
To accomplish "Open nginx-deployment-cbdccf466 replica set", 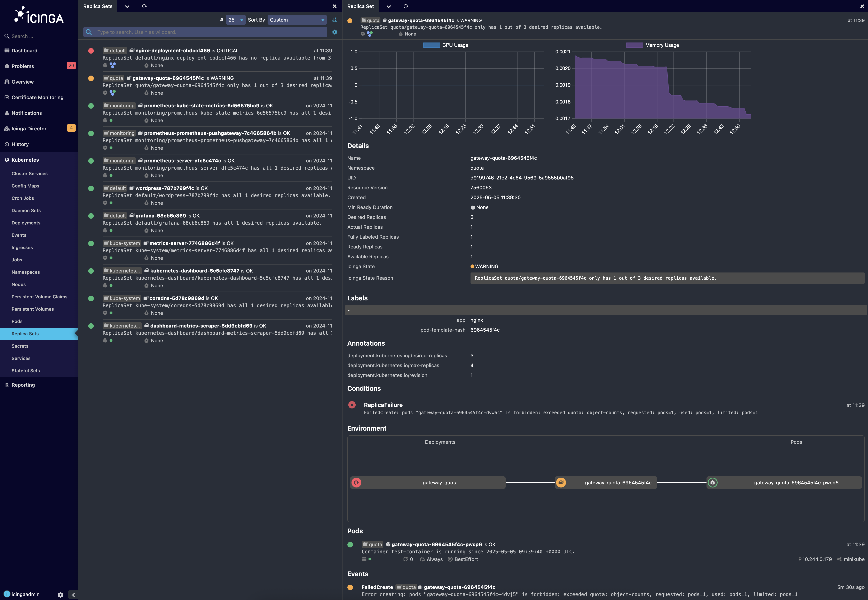I will pos(172,51).
